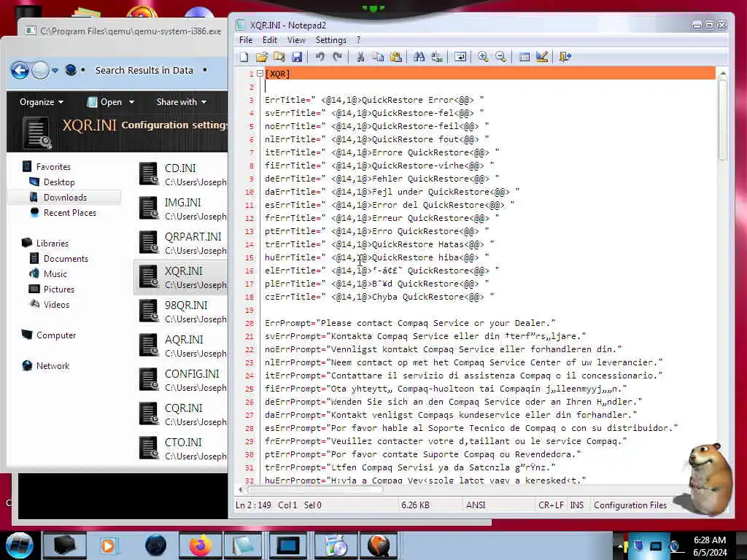Launch Firefox from the taskbar
This screenshot has width=747, height=560.
tap(200, 545)
